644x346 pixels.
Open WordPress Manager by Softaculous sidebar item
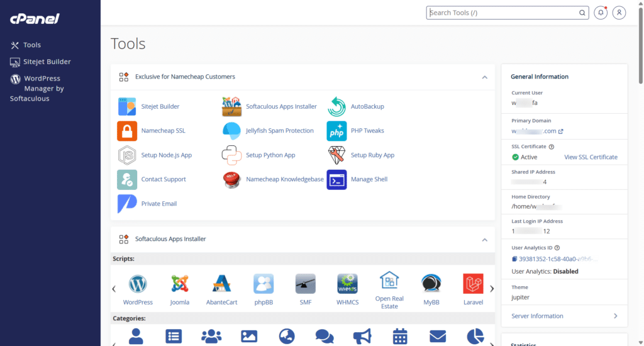[37, 88]
